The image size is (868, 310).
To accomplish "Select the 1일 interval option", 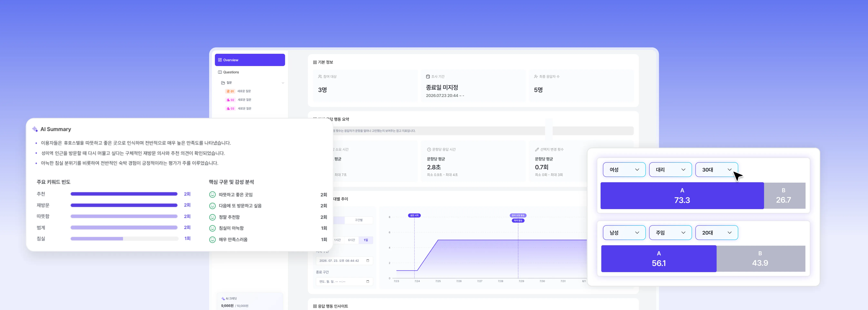I will point(366,240).
